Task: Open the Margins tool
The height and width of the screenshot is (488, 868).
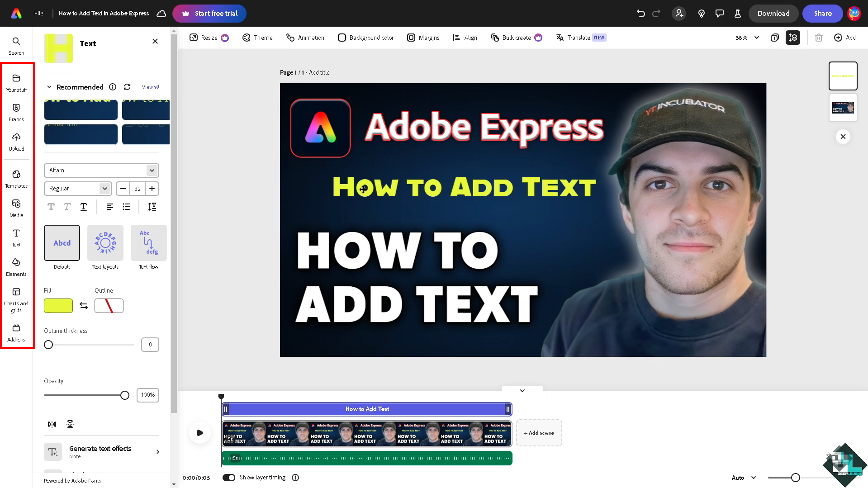Action: click(x=422, y=38)
